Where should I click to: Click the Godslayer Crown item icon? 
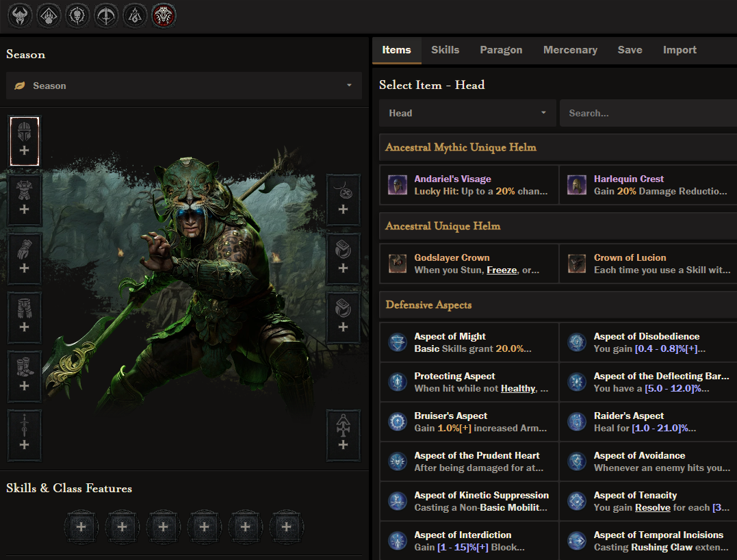click(x=397, y=264)
